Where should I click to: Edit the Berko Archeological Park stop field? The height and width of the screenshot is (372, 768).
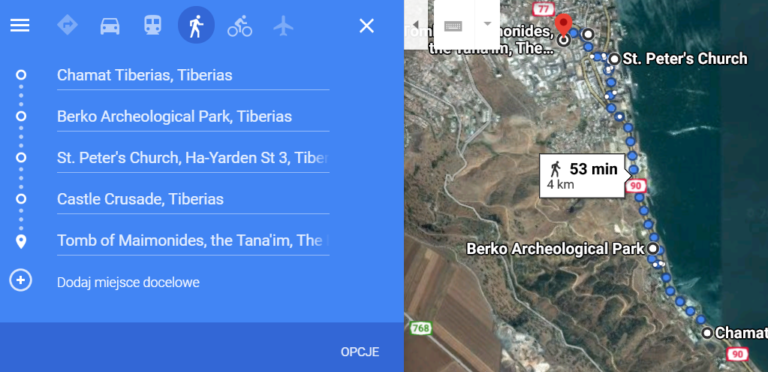tap(193, 116)
